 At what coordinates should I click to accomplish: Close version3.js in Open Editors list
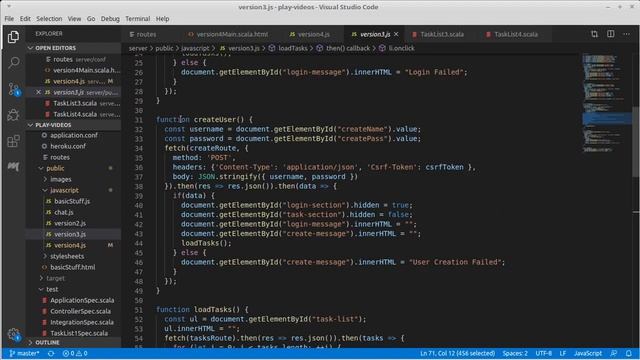pos(38,92)
